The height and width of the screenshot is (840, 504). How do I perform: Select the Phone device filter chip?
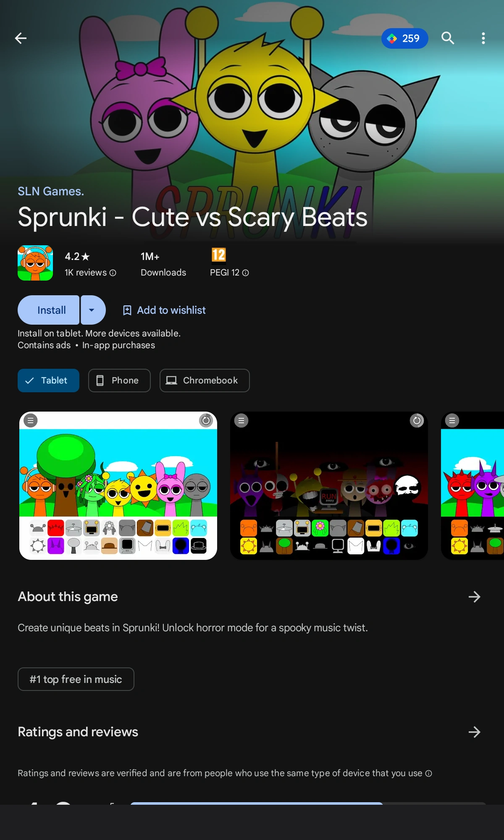pyautogui.click(x=119, y=381)
